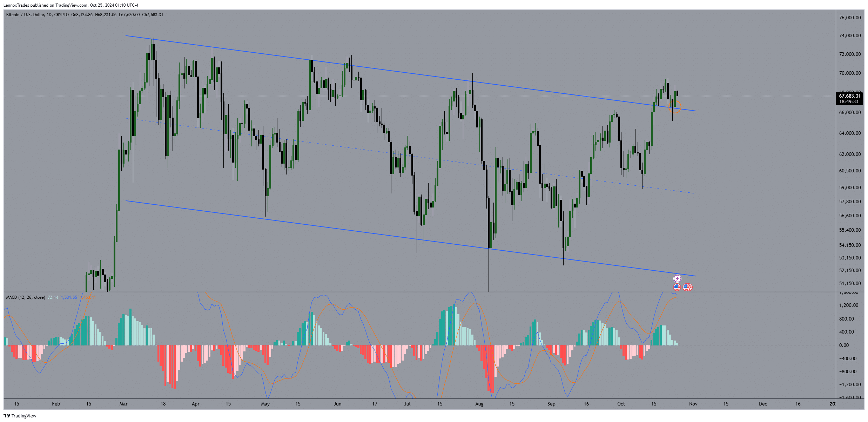
Task: Click the 54,150.00 price axis label
Action: [850, 245]
